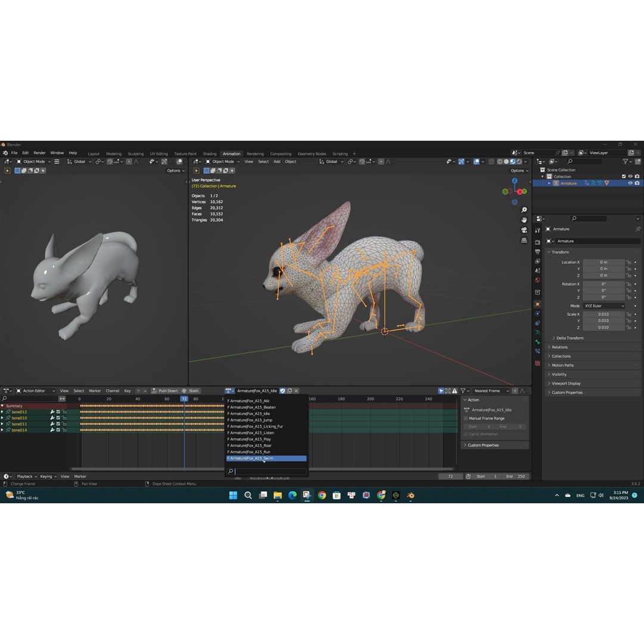This screenshot has width=644, height=644.
Task: Select Armature|Fox_A15_Swim from action list
Action: coord(267,459)
